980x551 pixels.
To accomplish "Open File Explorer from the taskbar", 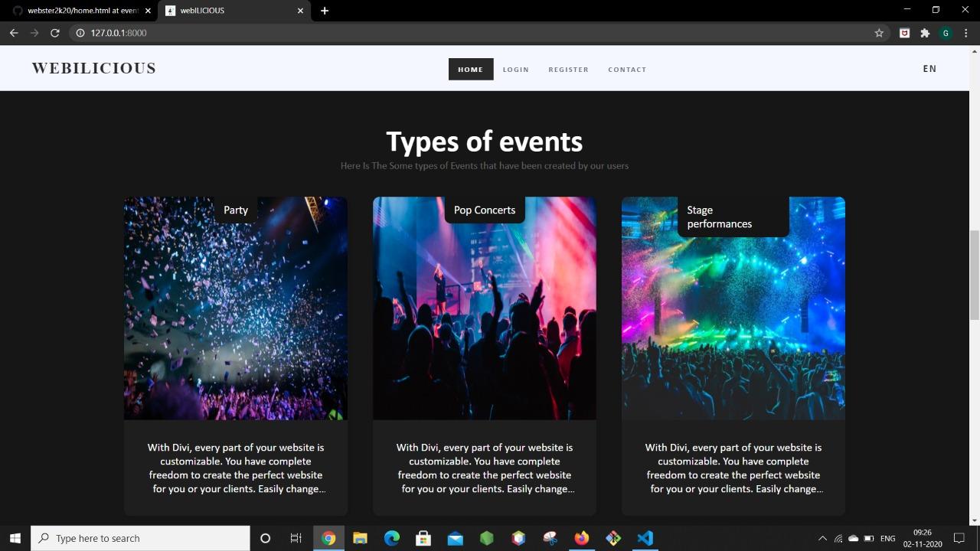I will (360, 538).
